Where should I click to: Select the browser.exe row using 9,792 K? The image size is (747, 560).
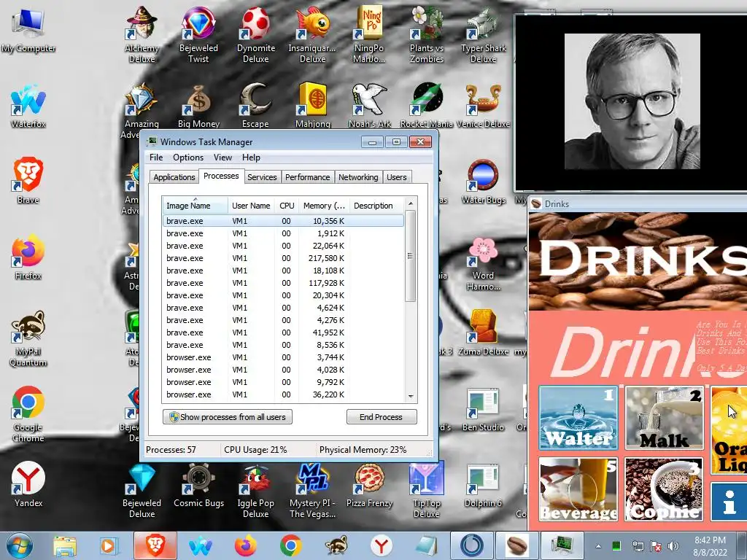pos(283,382)
